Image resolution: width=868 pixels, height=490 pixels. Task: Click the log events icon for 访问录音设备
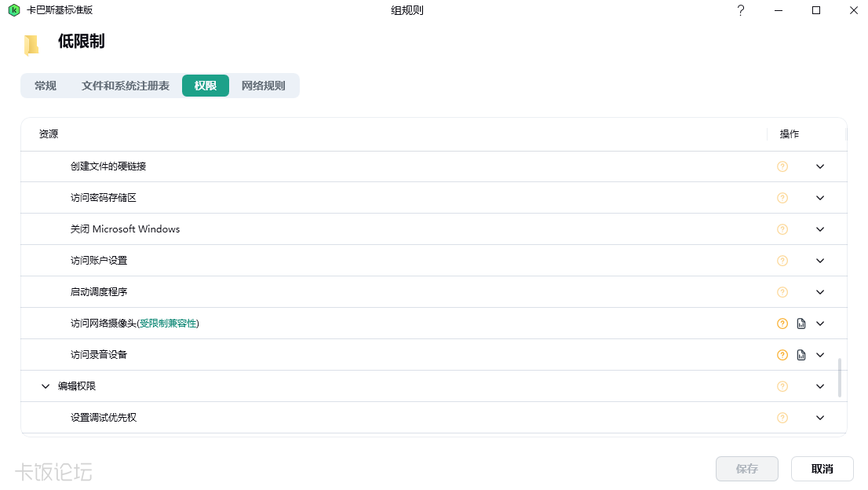801,355
